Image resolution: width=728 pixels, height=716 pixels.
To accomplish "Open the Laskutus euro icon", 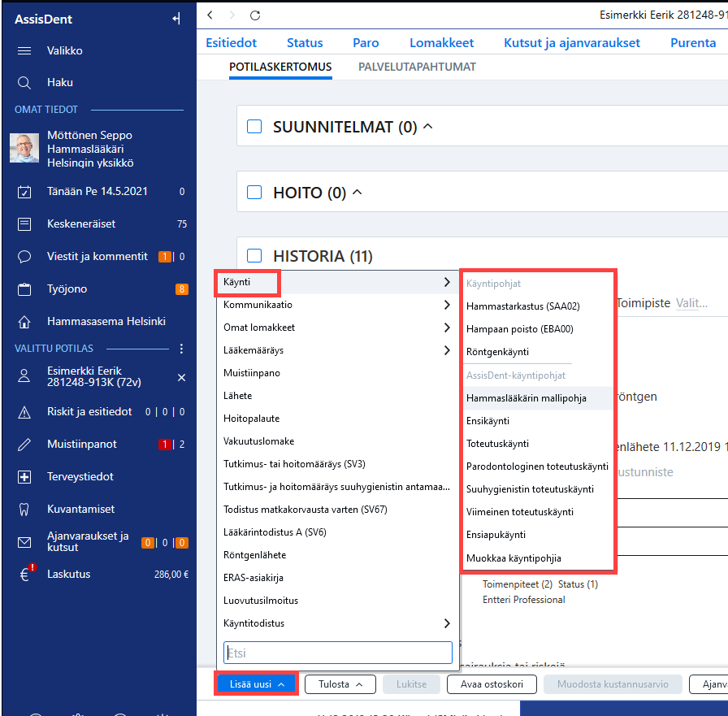I will (25, 575).
